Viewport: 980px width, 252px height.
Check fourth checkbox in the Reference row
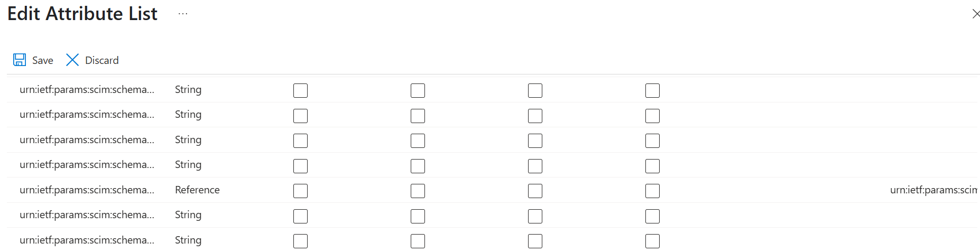point(652,191)
